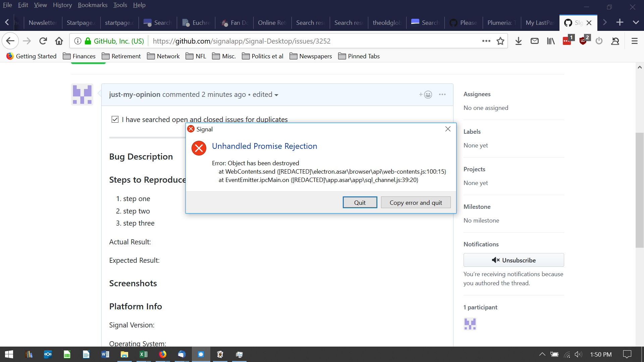Open the uBlock Origin extension icon

click(x=584, y=41)
